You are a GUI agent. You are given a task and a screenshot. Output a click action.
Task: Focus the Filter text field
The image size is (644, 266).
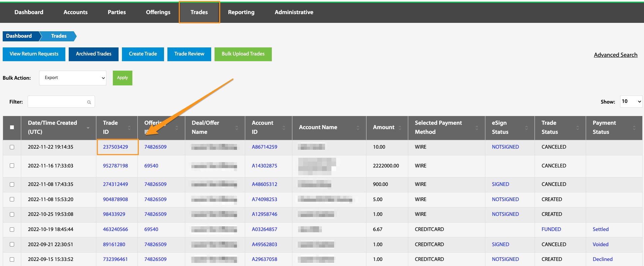click(x=61, y=102)
